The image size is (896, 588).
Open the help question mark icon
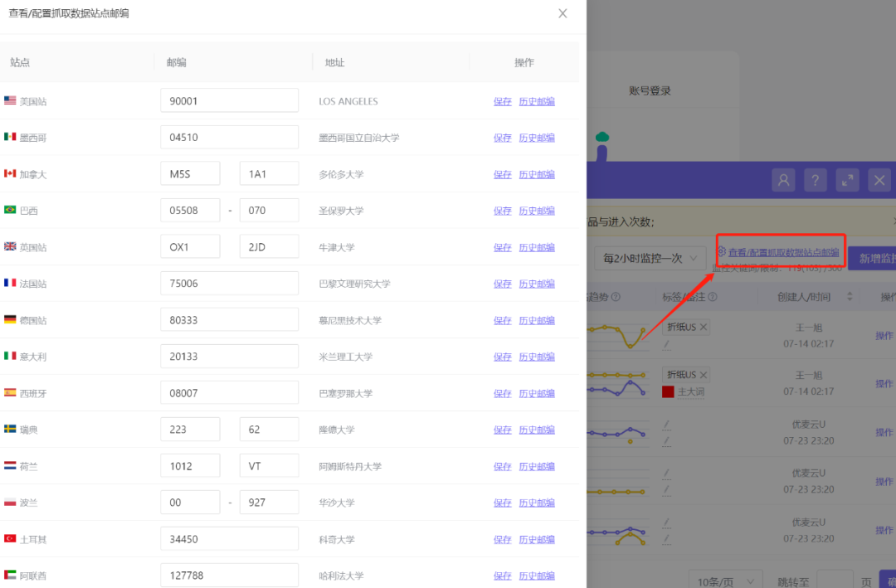coord(816,181)
